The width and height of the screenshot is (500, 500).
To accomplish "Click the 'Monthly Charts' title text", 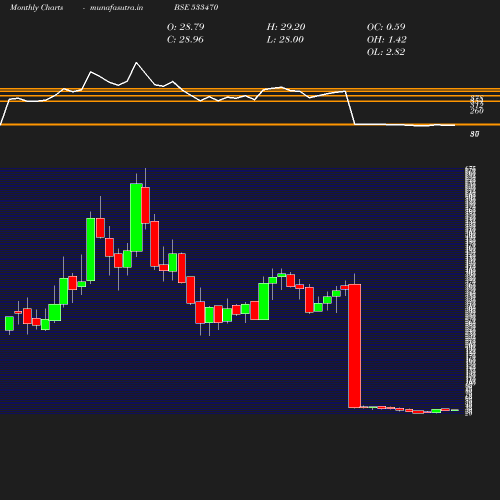I will (x=36, y=7).
